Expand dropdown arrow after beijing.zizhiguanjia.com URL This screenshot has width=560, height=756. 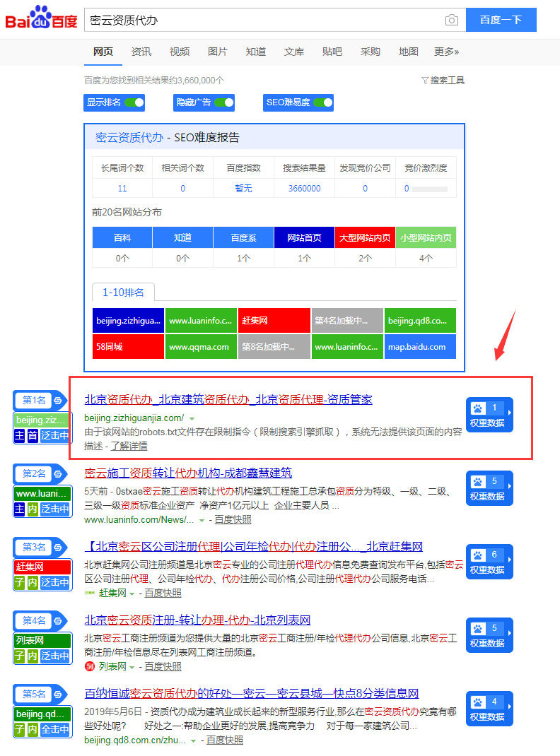(x=192, y=418)
